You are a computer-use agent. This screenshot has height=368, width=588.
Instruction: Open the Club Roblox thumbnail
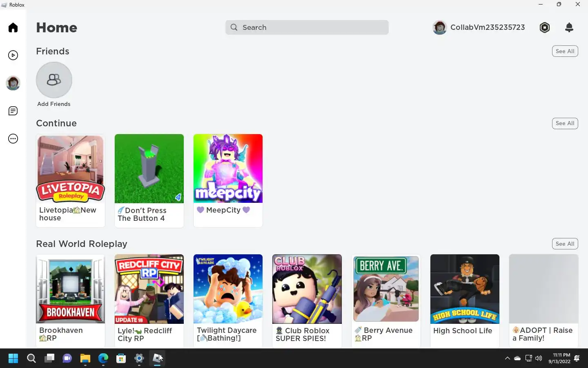tap(307, 289)
